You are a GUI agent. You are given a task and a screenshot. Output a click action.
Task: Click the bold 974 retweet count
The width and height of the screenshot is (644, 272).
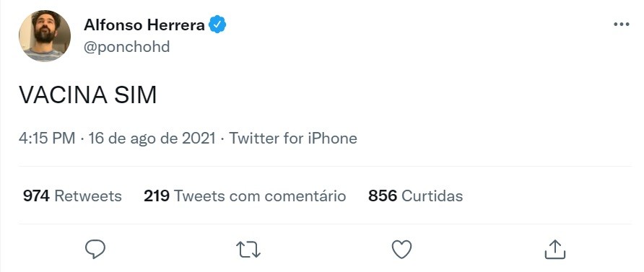36,196
